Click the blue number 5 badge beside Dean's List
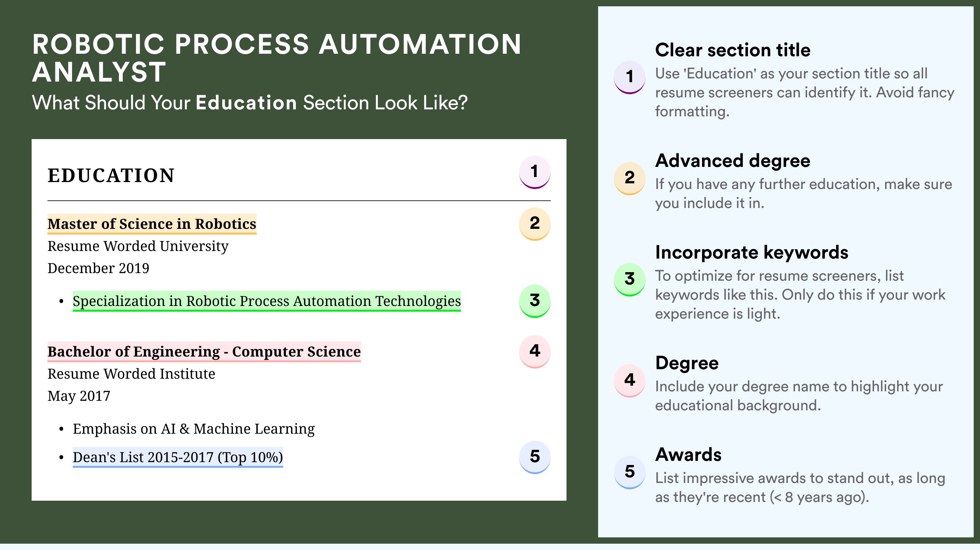 tap(535, 457)
